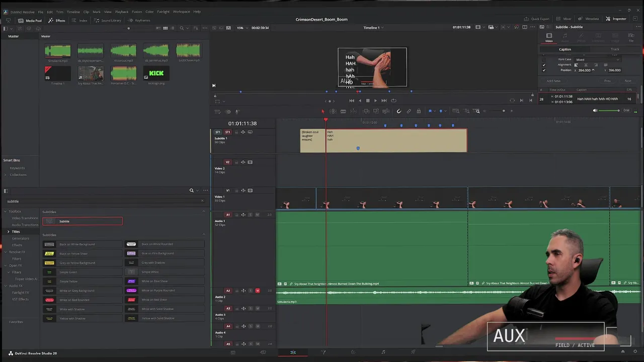Open the Fusion menu

coord(137,12)
